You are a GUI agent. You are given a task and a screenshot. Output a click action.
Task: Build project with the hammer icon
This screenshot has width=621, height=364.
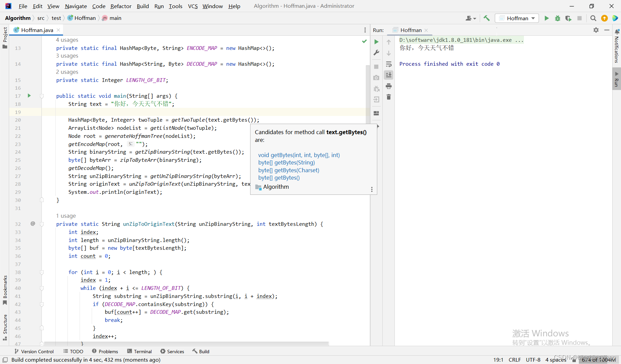pos(486,18)
